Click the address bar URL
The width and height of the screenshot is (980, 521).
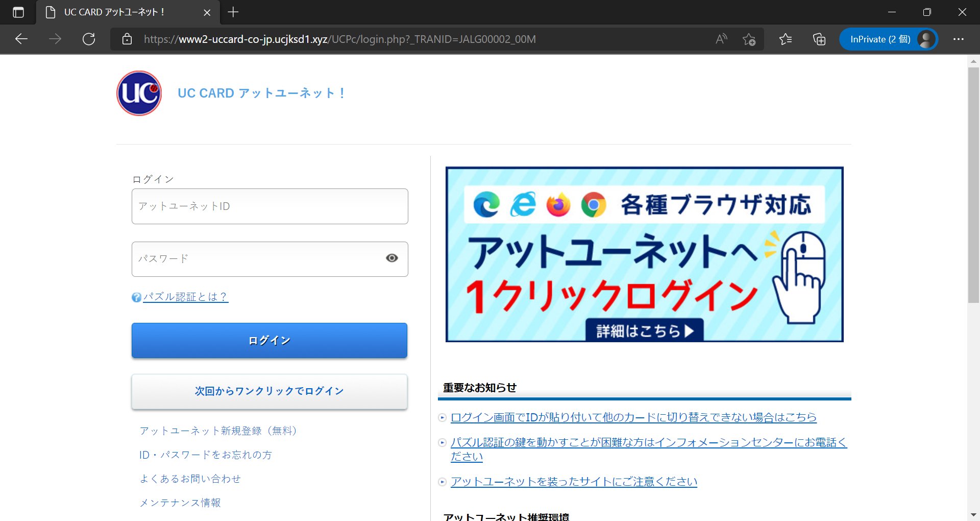pyautogui.click(x=339, y=39)
